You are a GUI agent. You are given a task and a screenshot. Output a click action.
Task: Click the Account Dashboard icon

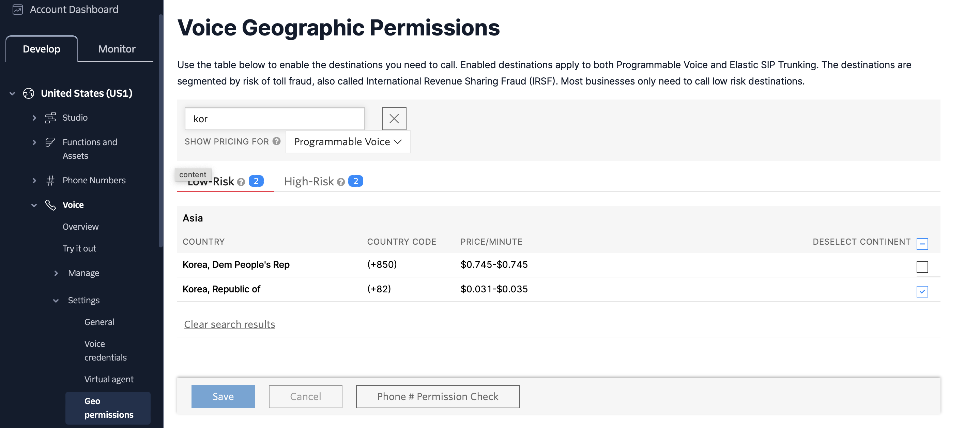pyautogui.click(x=17, y=9)
